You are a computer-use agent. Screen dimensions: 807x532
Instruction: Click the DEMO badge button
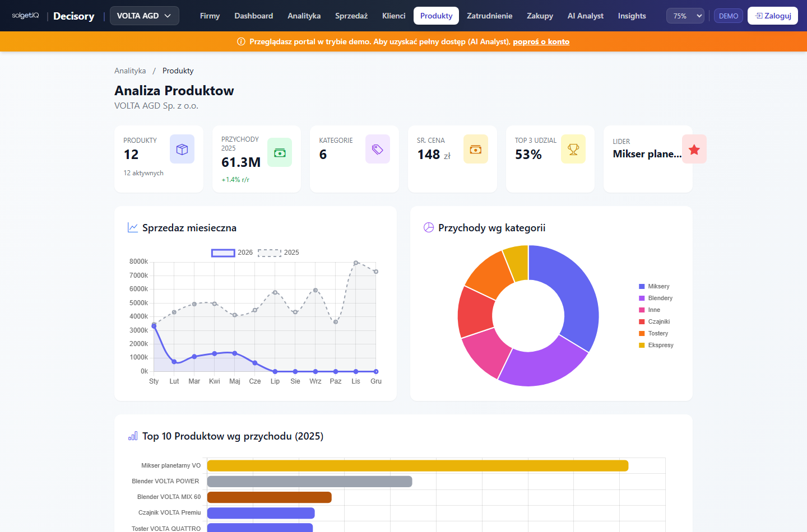pyautogui.click(x=729, y=16)
